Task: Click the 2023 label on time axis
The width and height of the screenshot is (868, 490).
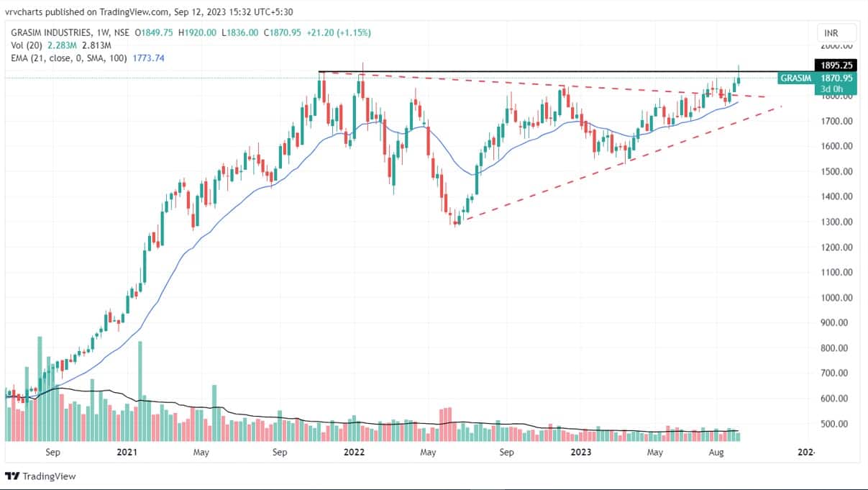Action: click(581, 453)
